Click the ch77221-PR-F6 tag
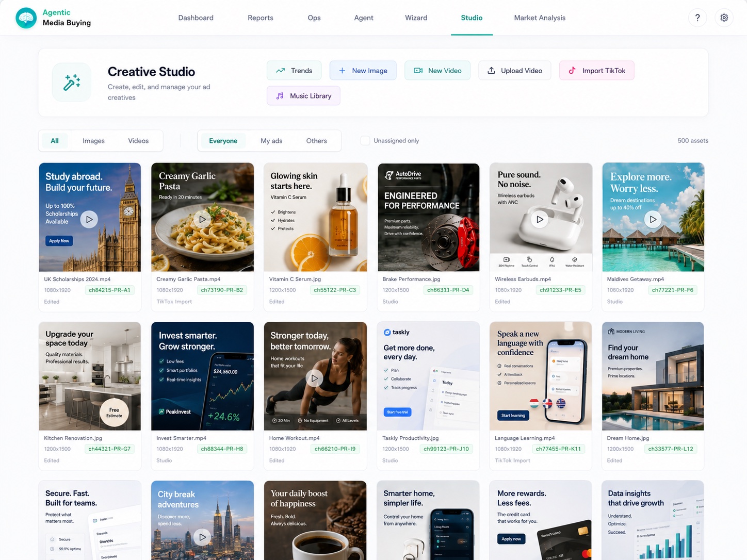This screenshot has width=747, height=560. pyautogui.click(x=673, y=290)
